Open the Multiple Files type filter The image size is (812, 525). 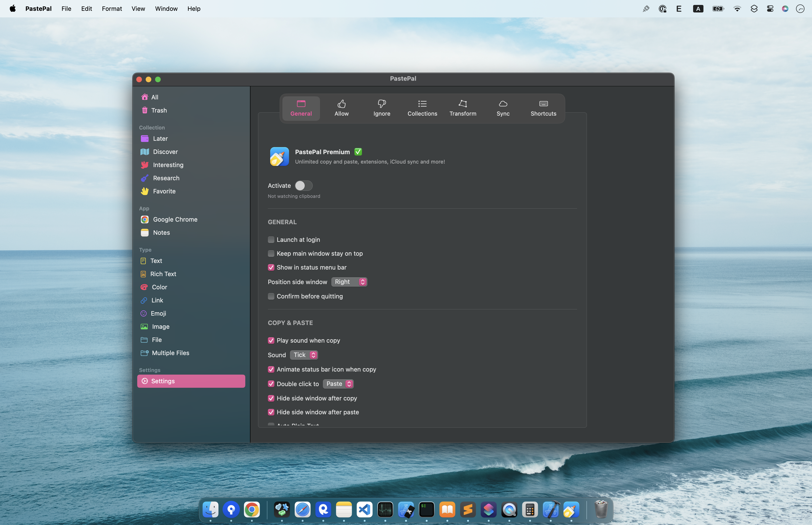pos(170,353)
